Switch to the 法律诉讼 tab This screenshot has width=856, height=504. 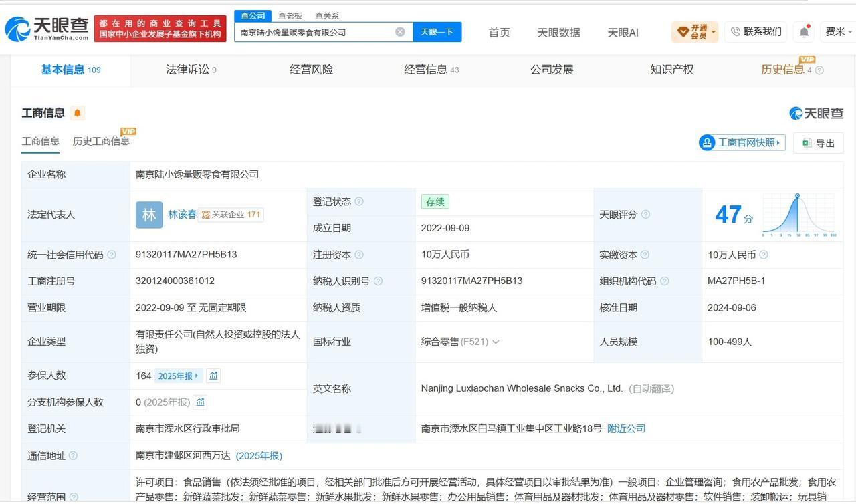[x=191, y=70]
